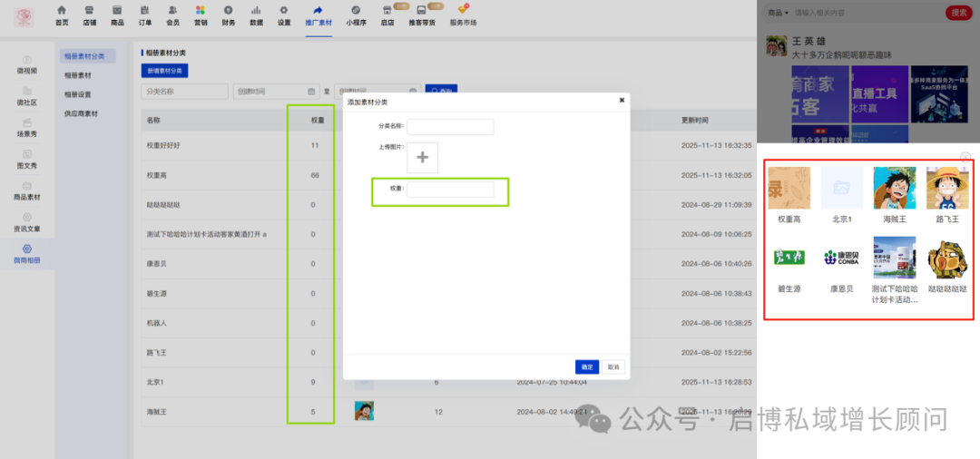This screenshot has width=980, height=459.
Task: Focus the 分类名称 field in the dialog
Action: (x=450, y=127)
